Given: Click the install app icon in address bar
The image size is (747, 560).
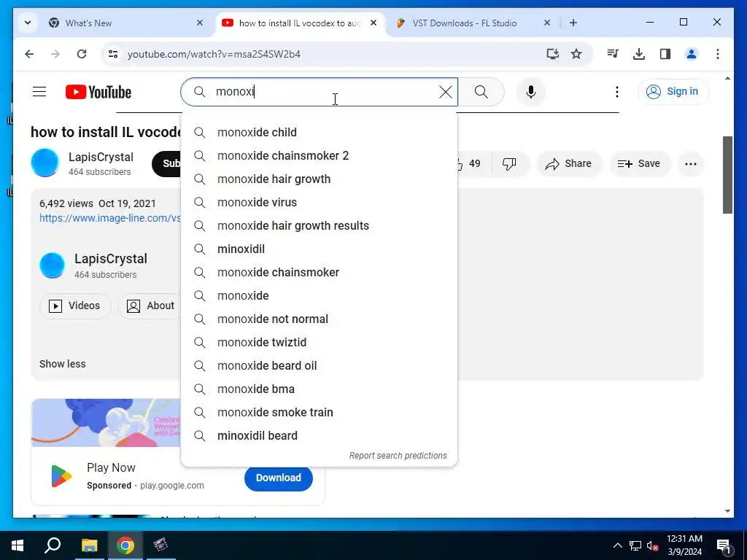Looking at the screenshot, I should pos(553,54).
